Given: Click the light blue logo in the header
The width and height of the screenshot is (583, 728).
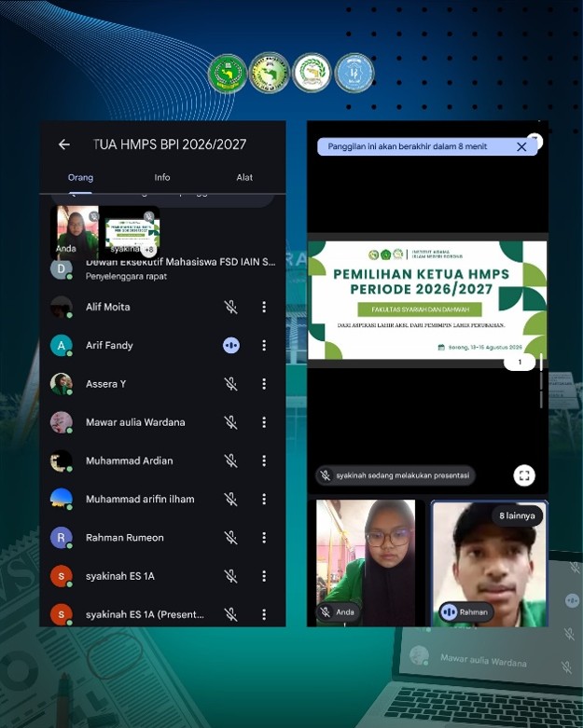Looking at the screenshot, I should pyautogui.click(x=354, y=73).
